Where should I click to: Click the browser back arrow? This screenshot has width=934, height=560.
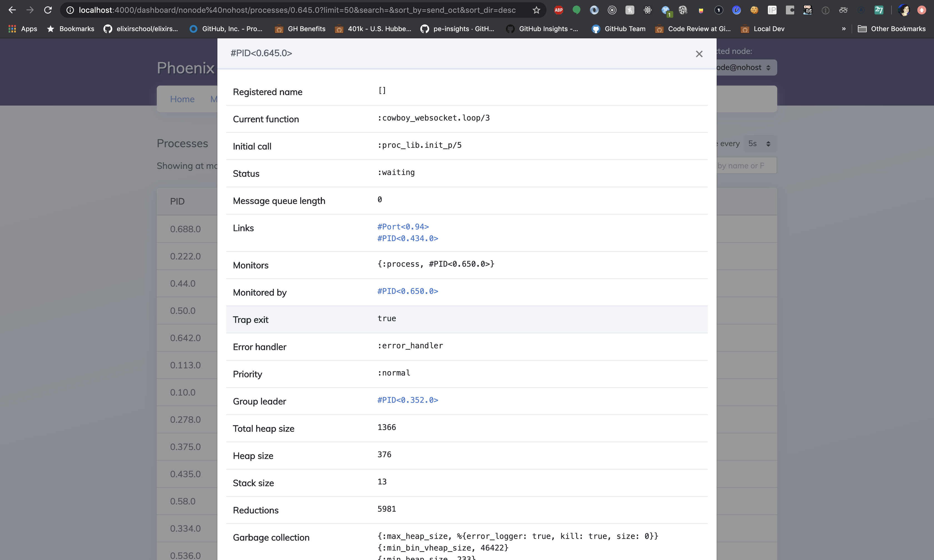pos(12,10)
